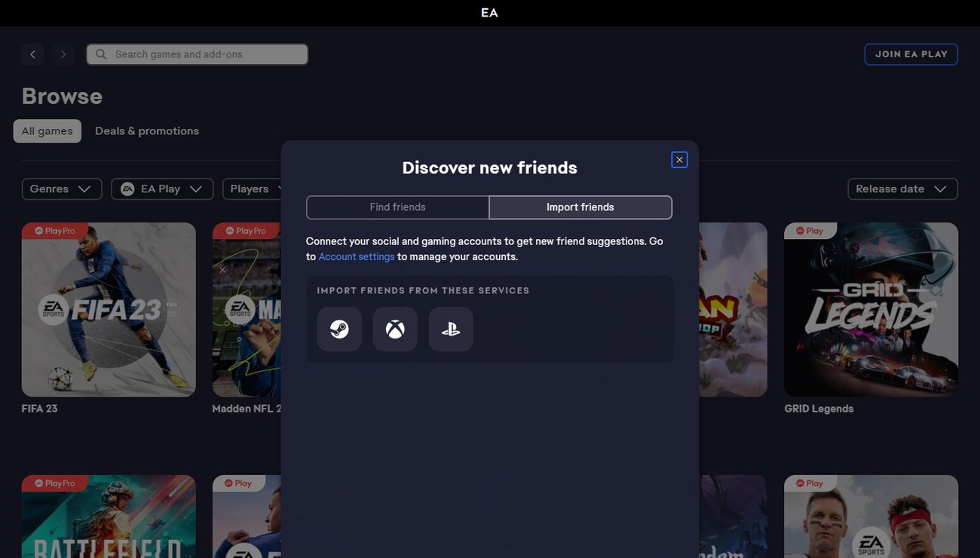Click the search magnifier icon

[101, 54]
